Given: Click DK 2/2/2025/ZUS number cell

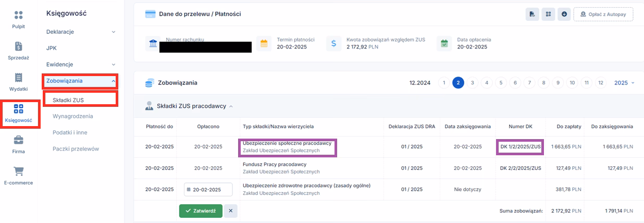Looking at the screenshot, I should (x=521, y=168).
